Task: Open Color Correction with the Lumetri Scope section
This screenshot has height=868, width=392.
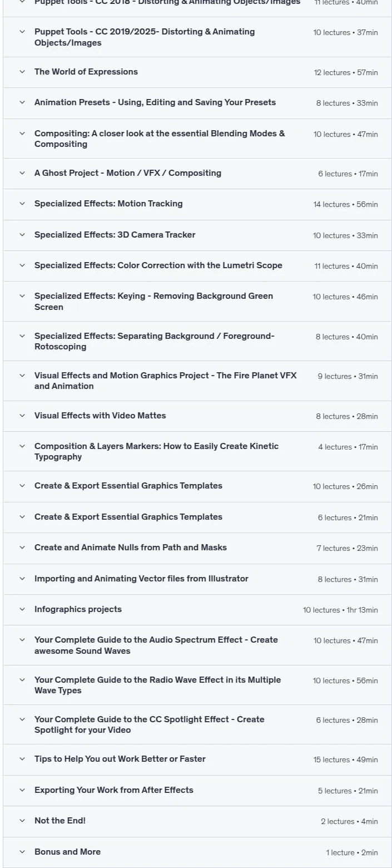Action: [158, 265]
